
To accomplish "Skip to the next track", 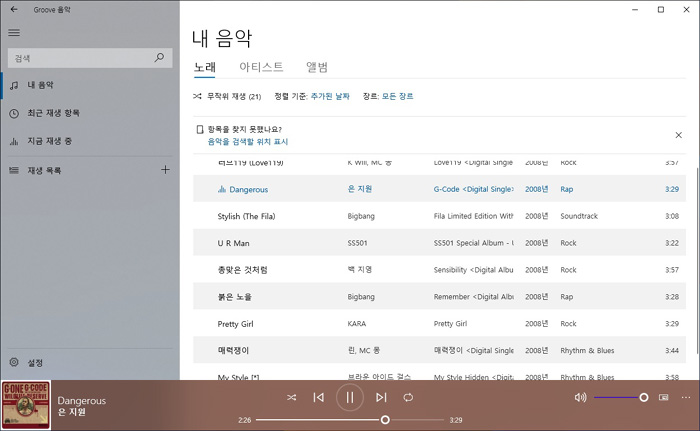I will coord(381,397).
